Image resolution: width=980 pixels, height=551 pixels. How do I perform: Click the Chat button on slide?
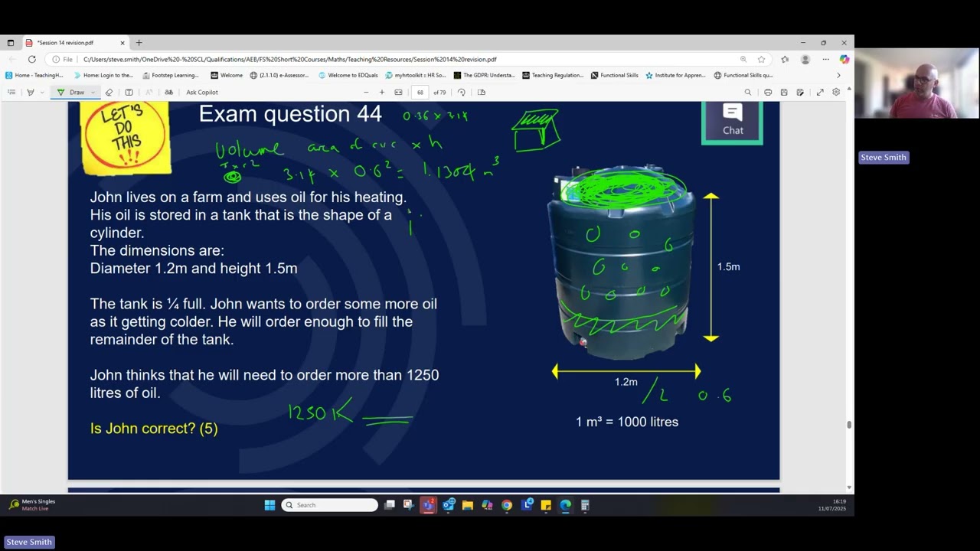pos(733,122)
